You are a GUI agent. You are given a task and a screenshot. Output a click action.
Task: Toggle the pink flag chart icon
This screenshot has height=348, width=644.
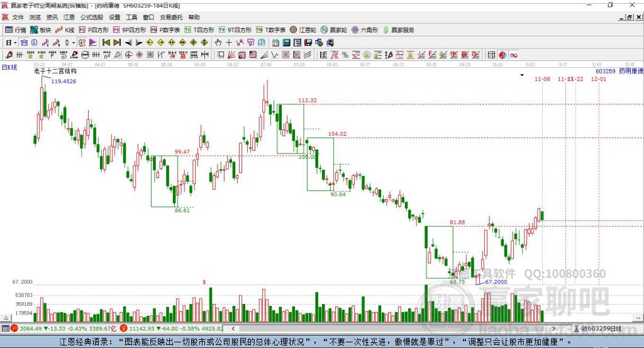pyautogui.click(x=93, y=42)
